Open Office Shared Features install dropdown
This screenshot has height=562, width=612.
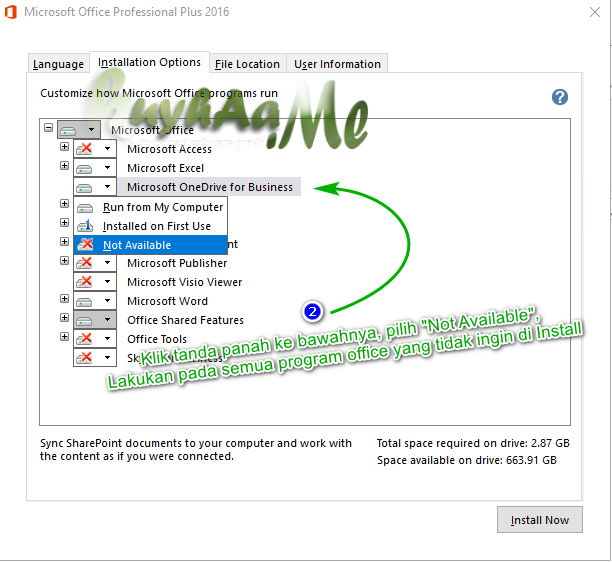(x=95, y=320)
